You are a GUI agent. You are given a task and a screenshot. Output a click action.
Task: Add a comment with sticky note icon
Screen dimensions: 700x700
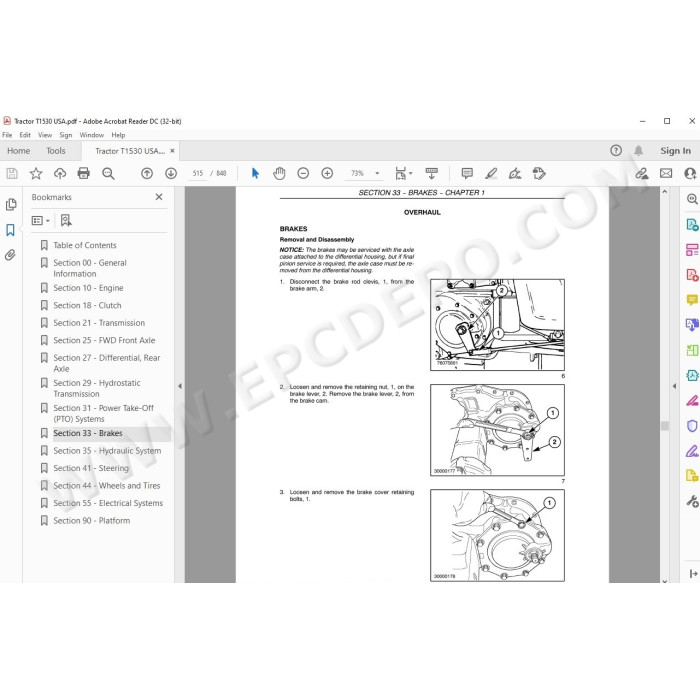(467, 173)
